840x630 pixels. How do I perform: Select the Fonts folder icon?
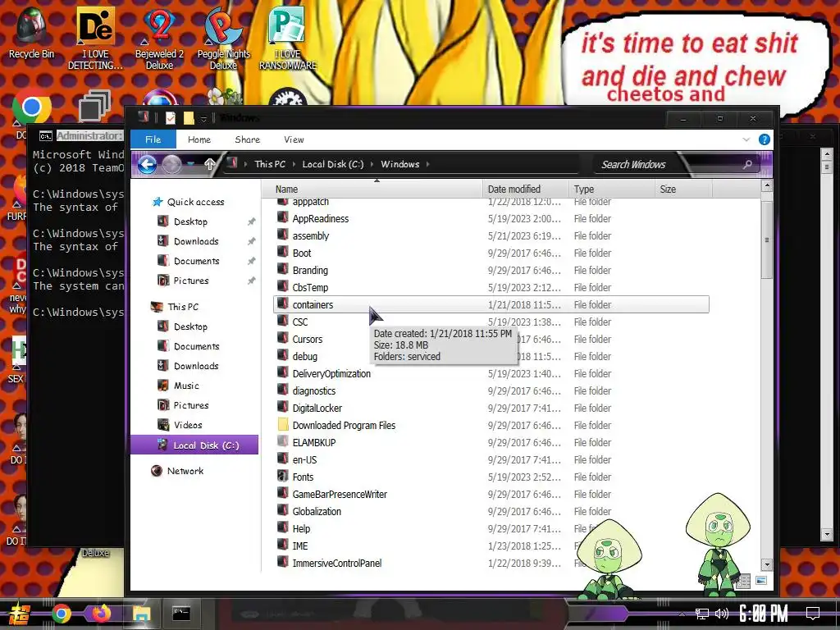coord(283,477)
